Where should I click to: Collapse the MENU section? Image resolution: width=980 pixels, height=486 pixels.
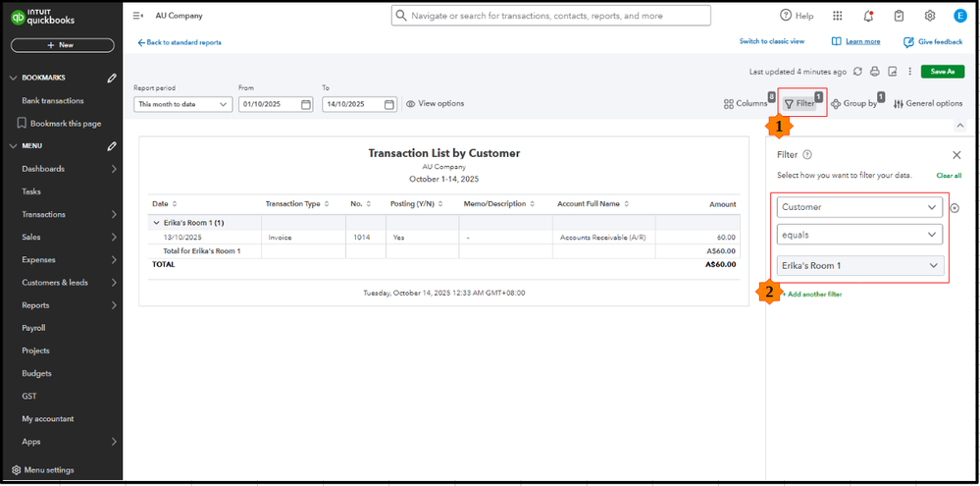[15, 145]
